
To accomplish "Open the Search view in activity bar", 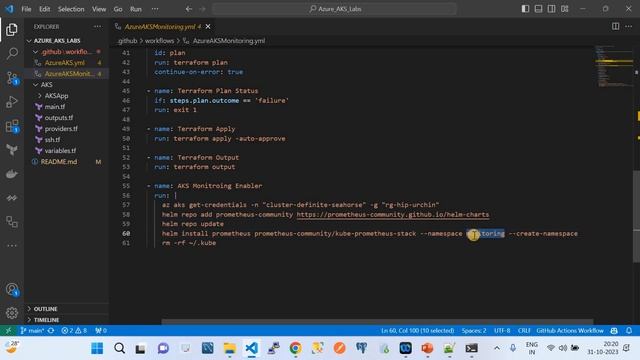I will [12, 53].
